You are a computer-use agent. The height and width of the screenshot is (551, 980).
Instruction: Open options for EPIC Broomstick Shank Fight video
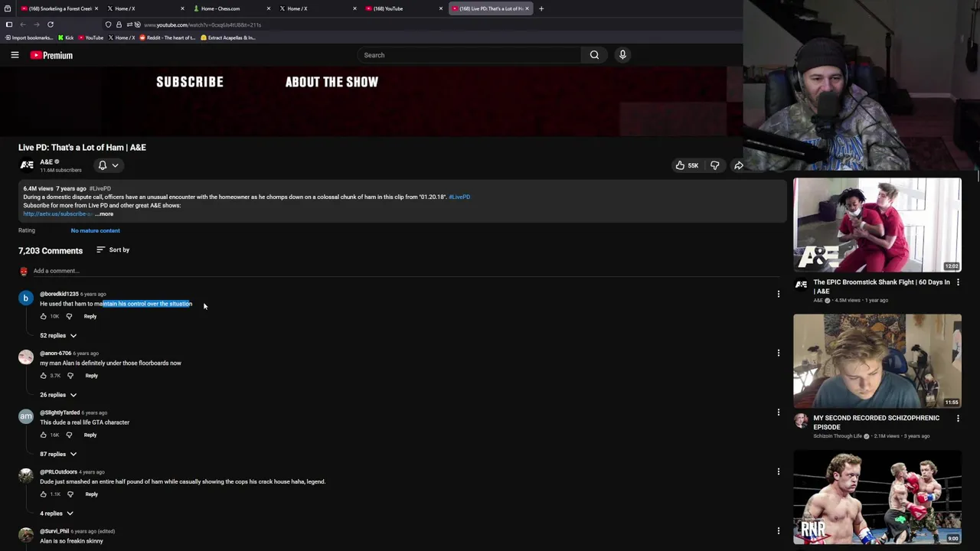(958, 282)
